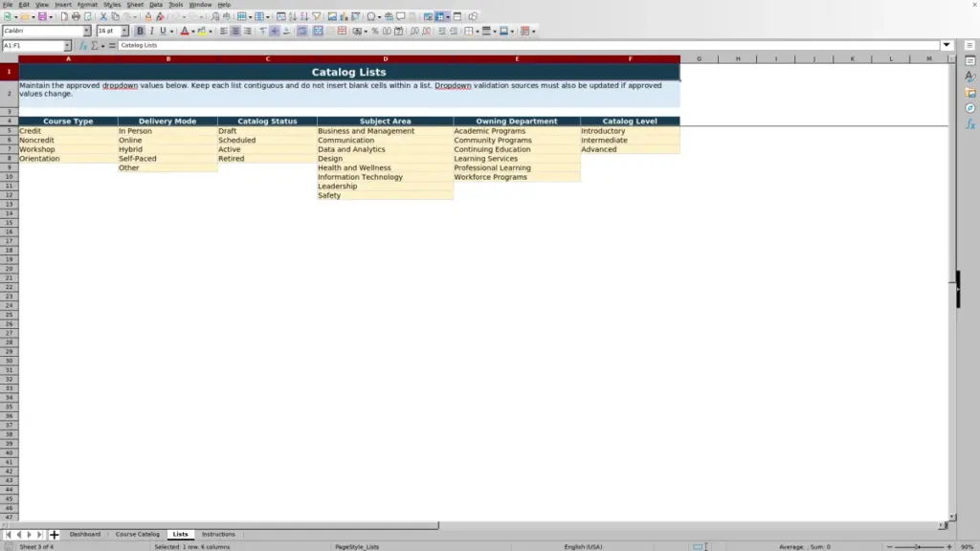Click the Sort Ascending icon

(293, 17)
